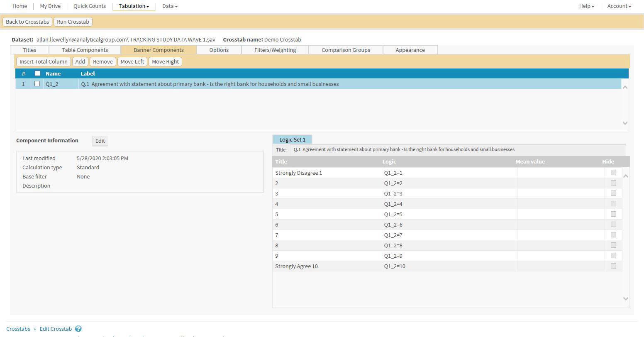Screen dimensions: 644x337
Task: Click the Run Crosstab button
Action: click(x=73, y=22)
